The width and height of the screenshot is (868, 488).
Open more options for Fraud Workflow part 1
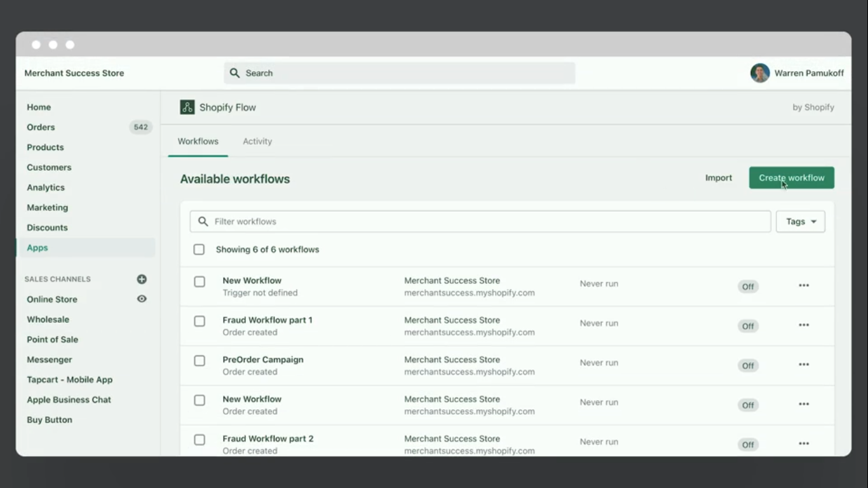pyautogui.click(x=804, y=325)
